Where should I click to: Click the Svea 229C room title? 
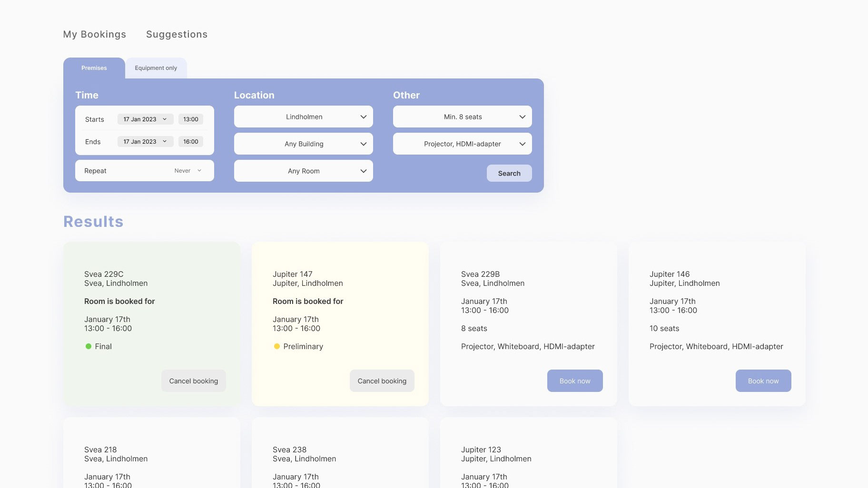click(104, 274)
